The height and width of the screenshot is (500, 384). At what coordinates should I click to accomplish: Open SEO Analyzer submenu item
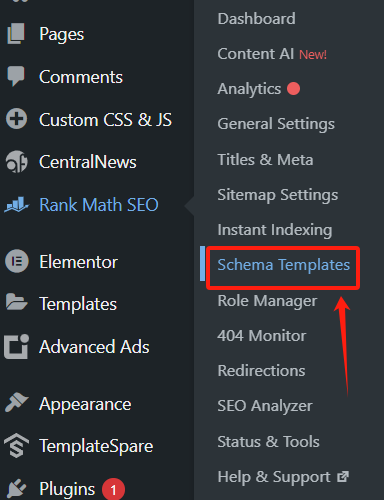pyautogui.click(x=265, y=406)
